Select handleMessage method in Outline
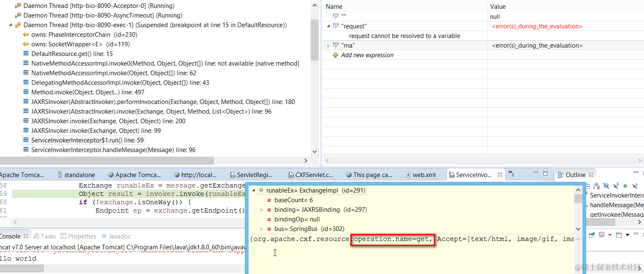Image resolution: width=644 pixels, height=274 pixels. pyautogui.click(x=616, y=205)
